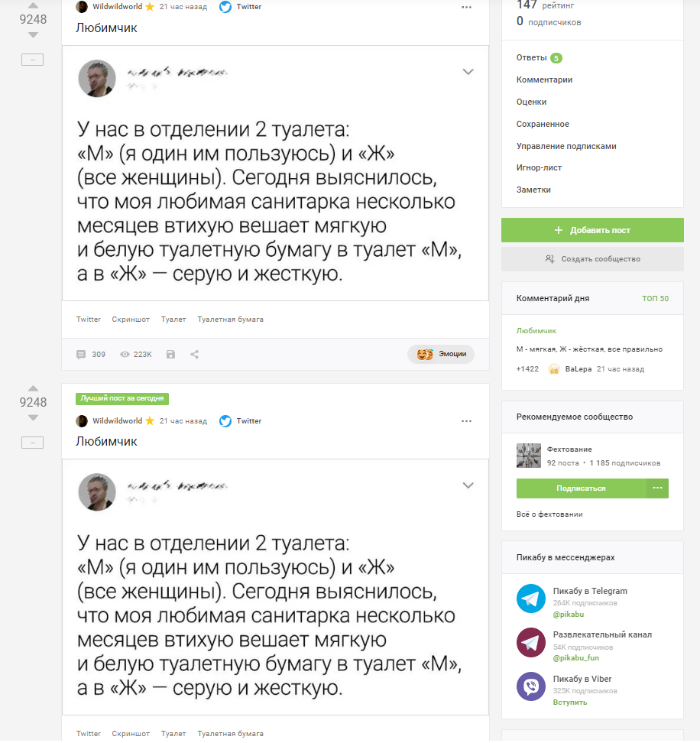Screen dimensions: 700x743
Task: Open the Фехтование community thumbnail
Action: tap(529, 456)
